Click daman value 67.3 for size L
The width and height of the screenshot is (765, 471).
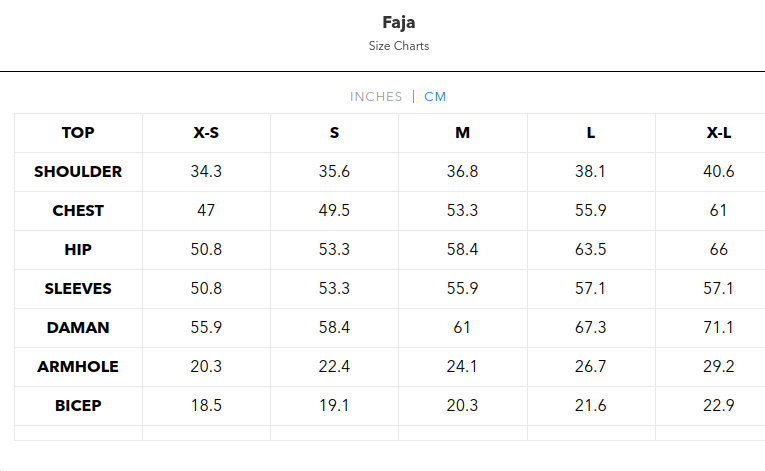(590, 328)
